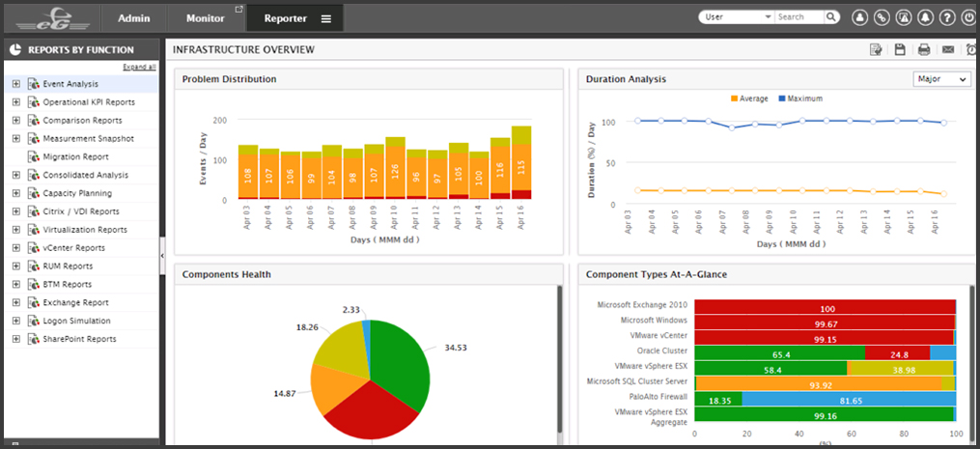Click the Measurement Snapshot row icon
Viewport: 980px width, 449px height.
coord(34,139)
